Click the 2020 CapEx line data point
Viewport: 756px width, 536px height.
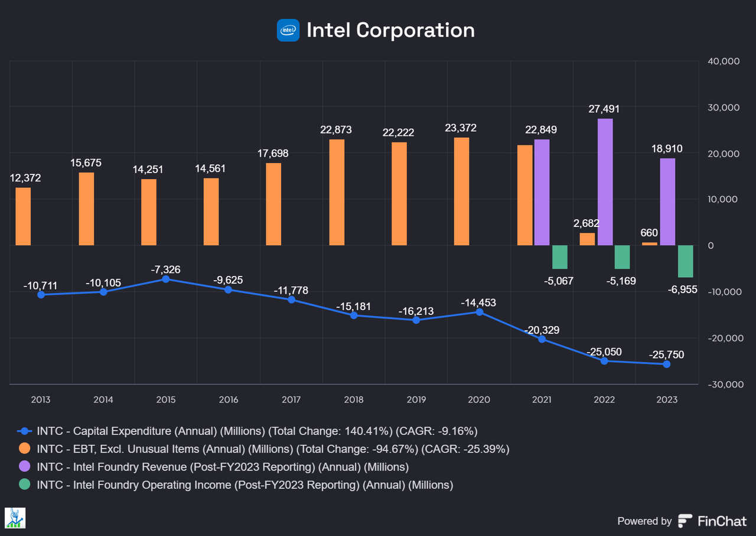pos(479,312)
